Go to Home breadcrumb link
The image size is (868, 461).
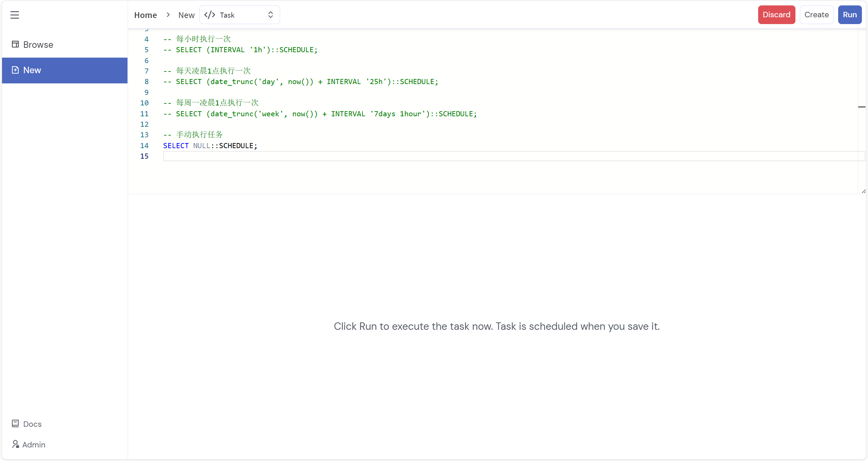coord(145,15)
